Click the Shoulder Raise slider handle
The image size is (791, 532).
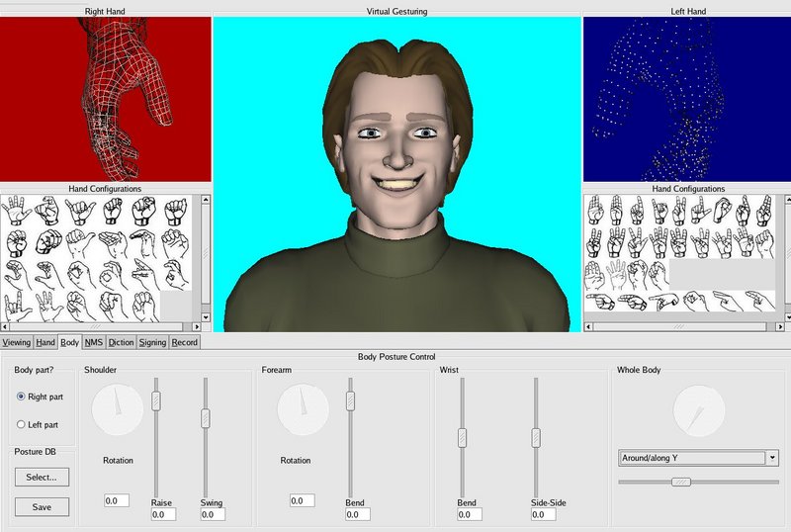point(155,400)
